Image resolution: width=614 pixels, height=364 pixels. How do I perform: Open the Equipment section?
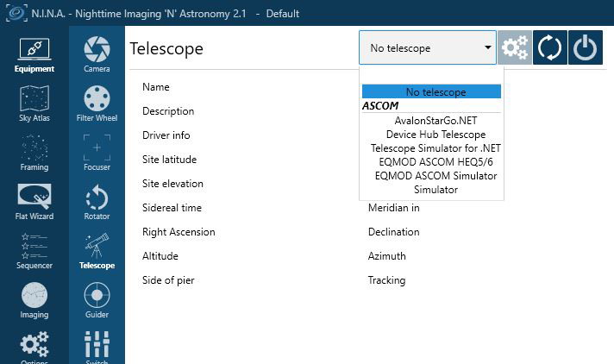34,55
